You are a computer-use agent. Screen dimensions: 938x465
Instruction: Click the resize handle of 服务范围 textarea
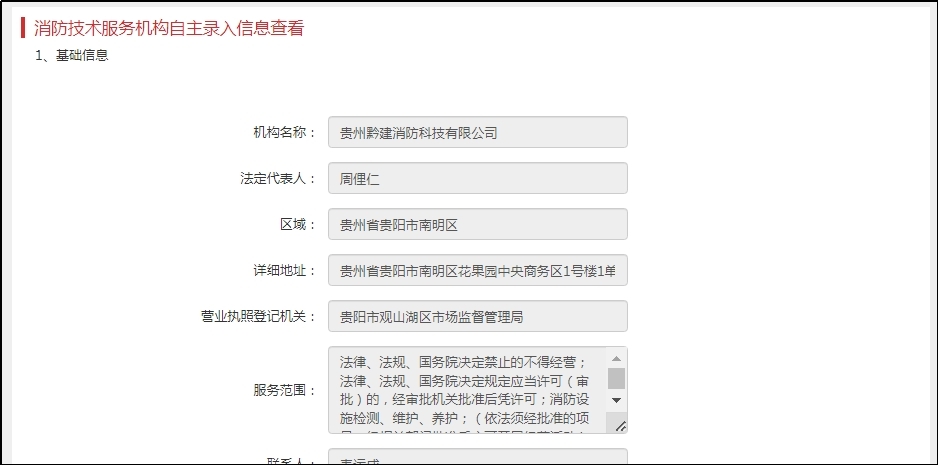click(x=620, y=426)
